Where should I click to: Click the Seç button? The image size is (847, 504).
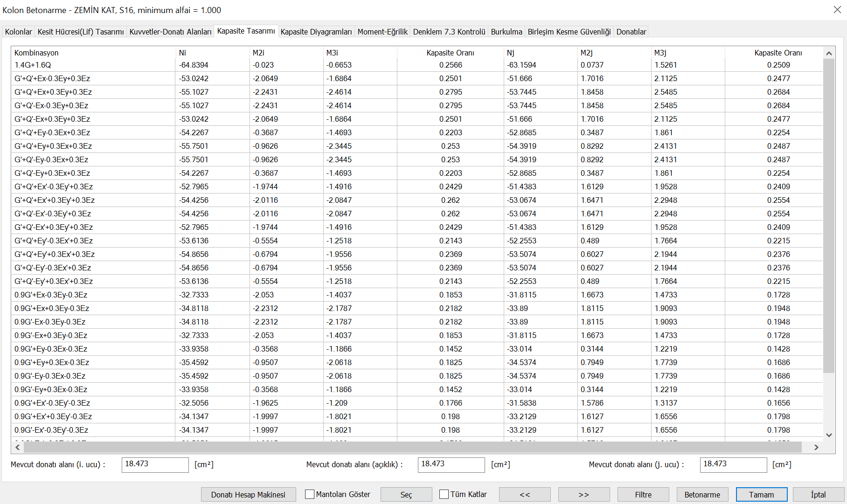click(x=406, y=494)
